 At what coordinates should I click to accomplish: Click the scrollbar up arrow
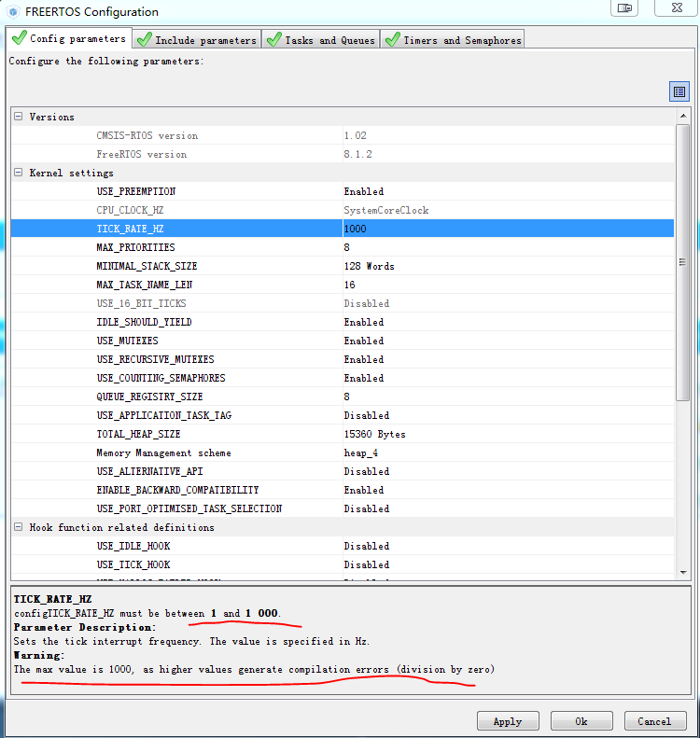pos(683,116)
